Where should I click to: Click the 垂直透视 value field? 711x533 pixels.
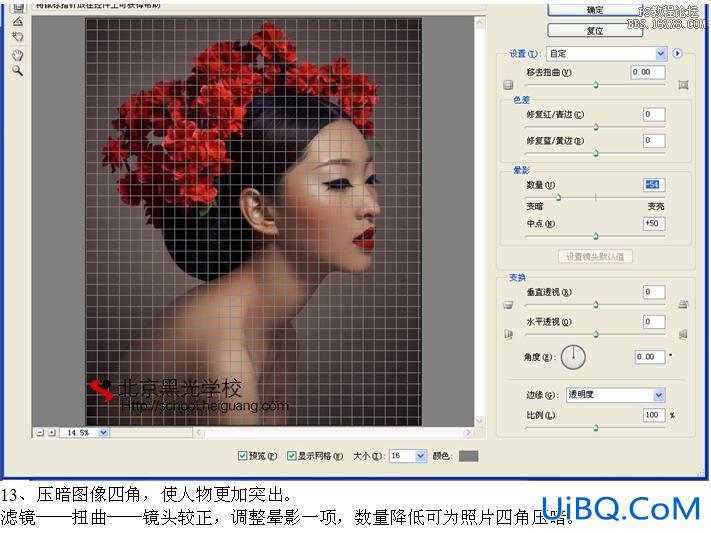pos(654,292)
